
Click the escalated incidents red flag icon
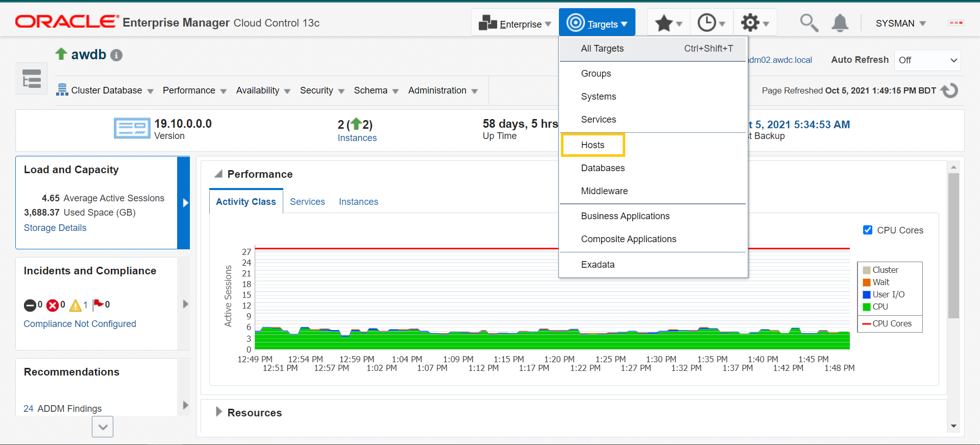point(99,305)
